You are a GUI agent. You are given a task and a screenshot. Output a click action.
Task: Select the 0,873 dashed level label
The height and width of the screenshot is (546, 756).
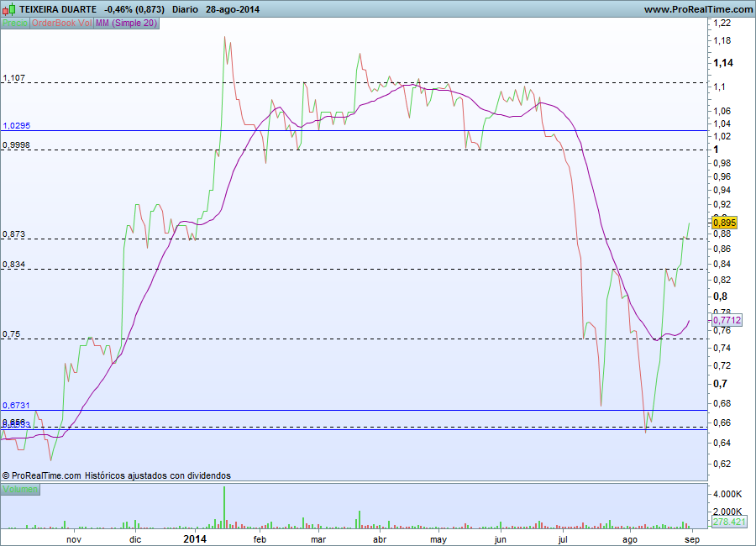click(x=14, y=234)
